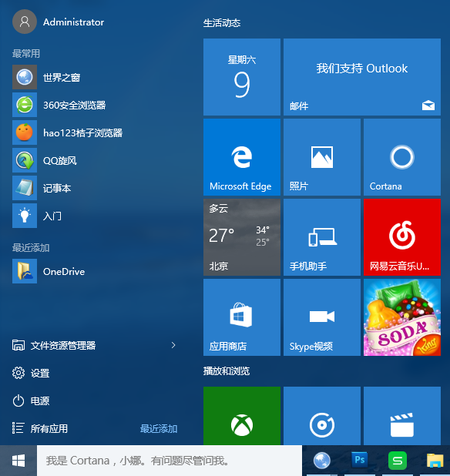This screenshot has width=450, height=476.
Task: Open the movies clapperboard tile
Action: point(402,416)
